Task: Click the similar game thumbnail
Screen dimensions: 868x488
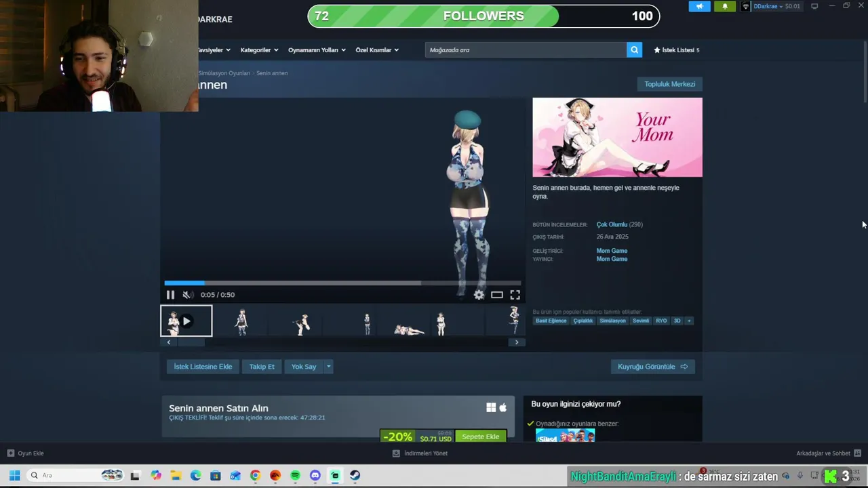Action: [x=565, y=436]
